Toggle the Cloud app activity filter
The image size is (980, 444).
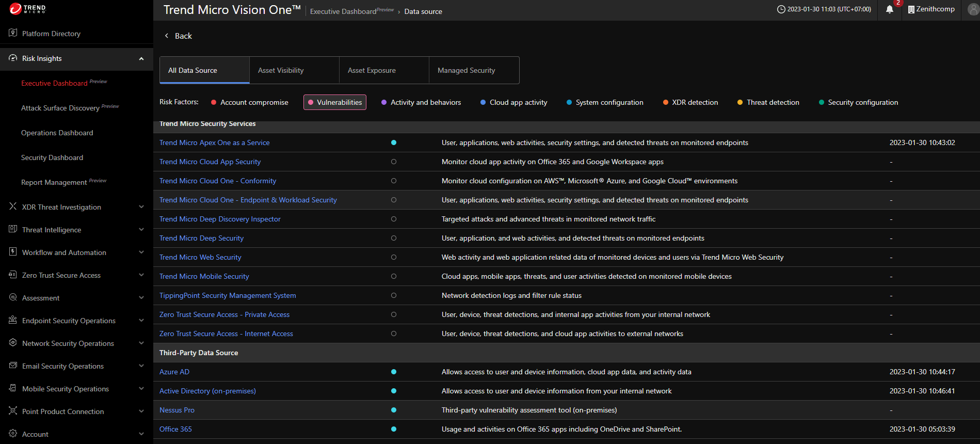[514, 102]
